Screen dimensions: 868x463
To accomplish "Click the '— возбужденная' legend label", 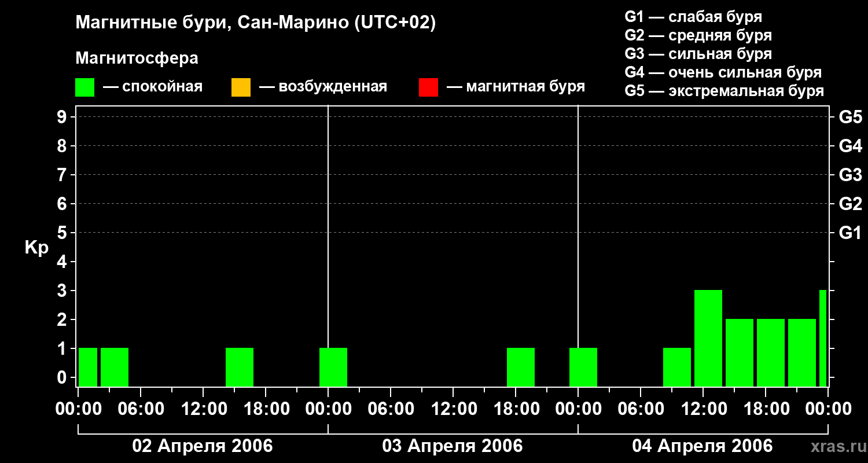I will tap(323, 87).
